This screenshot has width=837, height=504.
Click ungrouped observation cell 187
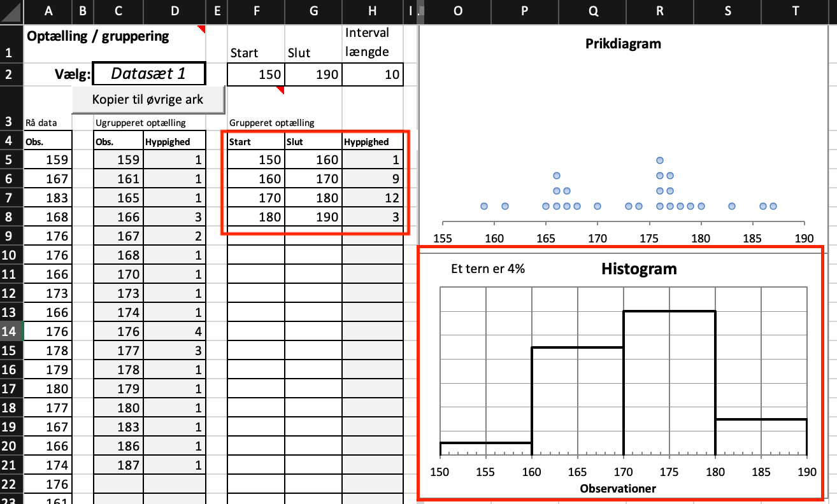click(118, 465)
